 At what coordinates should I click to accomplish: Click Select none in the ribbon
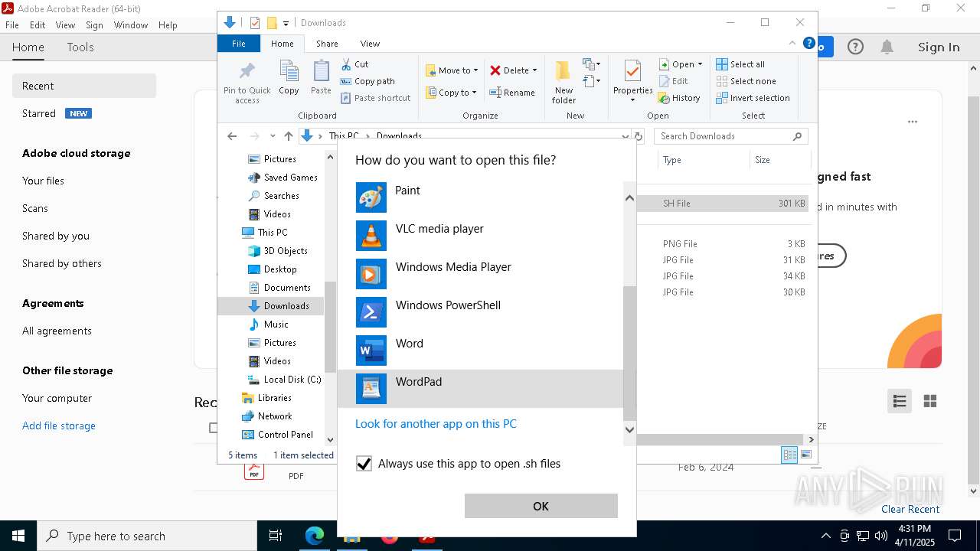(746, 81)
